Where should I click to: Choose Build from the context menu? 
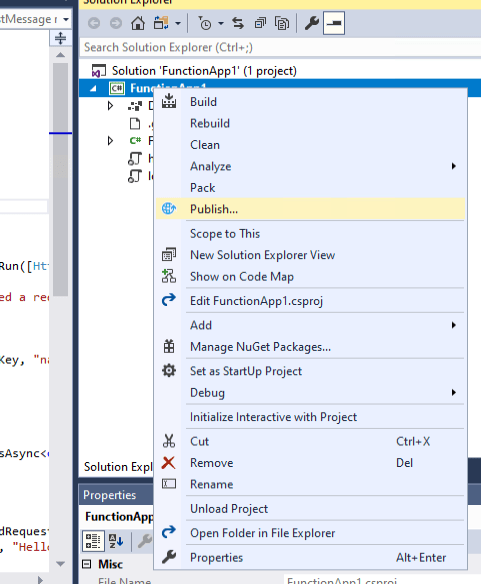[x=310, y=102]
